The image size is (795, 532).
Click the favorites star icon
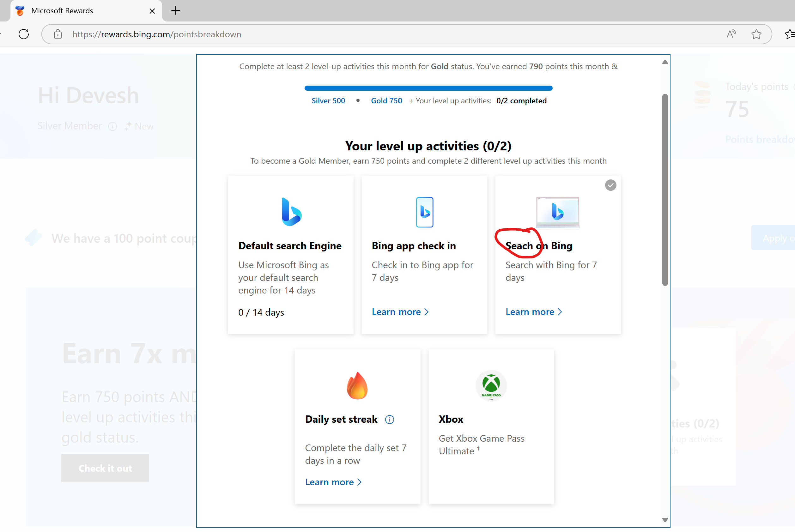pos(756,34)
